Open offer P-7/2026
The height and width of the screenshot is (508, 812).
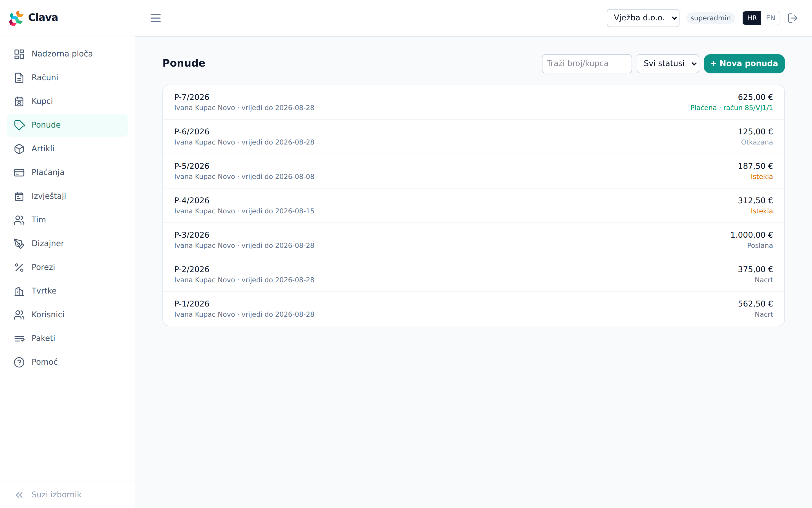click(473, 102)
